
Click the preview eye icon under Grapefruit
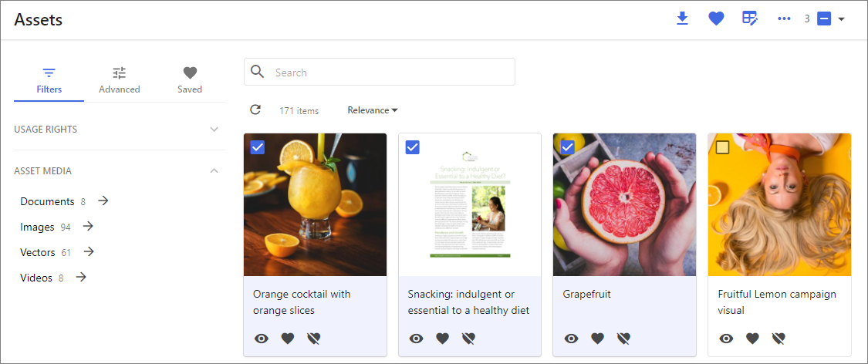pyautogui.click(x=571, y=338)
